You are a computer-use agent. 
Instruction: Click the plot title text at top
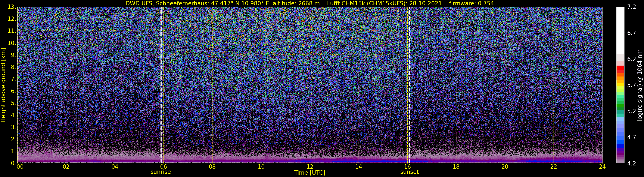pyautogui.click(x=310, y=3)
